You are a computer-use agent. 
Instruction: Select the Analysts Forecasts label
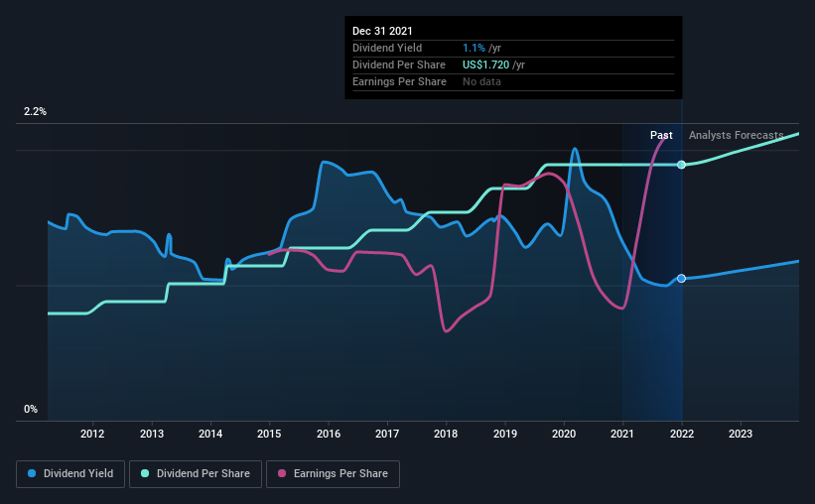(x=736, y=135)
